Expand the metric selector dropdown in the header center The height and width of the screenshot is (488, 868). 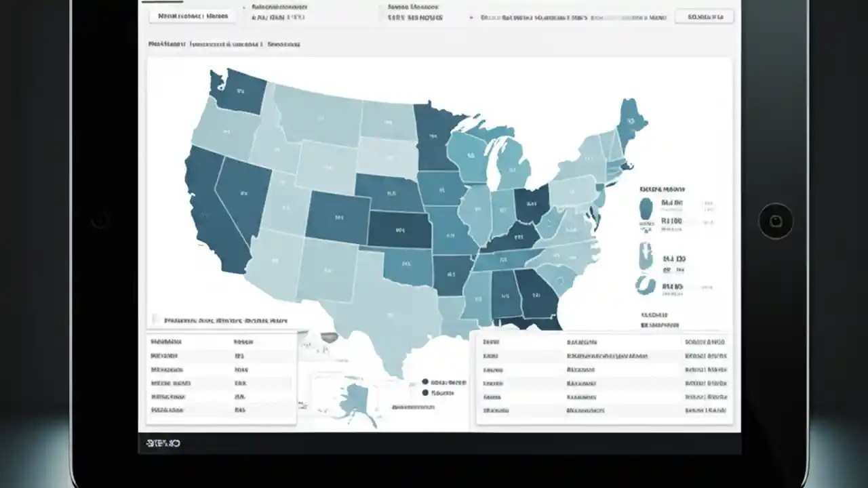pyautogui.click(x=470, y=16)
